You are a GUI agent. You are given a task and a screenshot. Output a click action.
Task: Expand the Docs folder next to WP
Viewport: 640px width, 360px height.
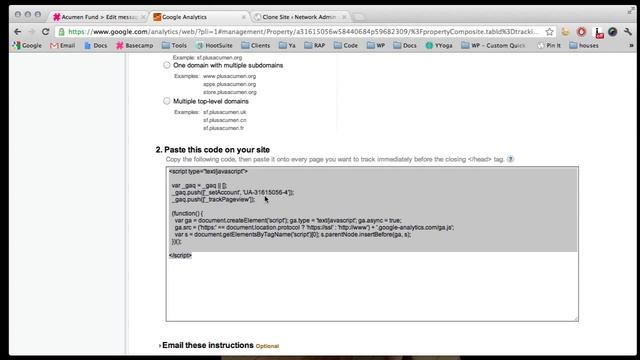click(x=405, y=45)
